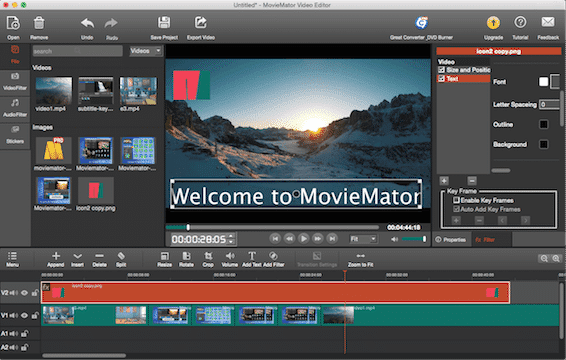Add a new filter with plus button

coord(444,180)
